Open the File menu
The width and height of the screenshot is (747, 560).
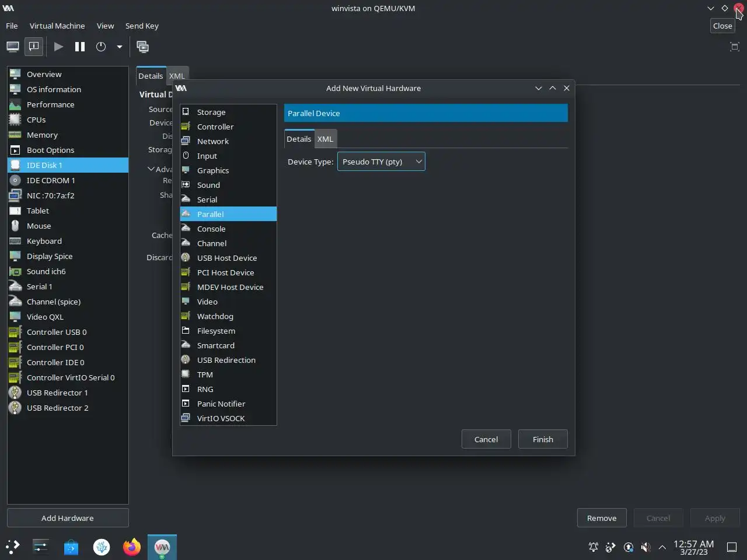pos(12,26)
